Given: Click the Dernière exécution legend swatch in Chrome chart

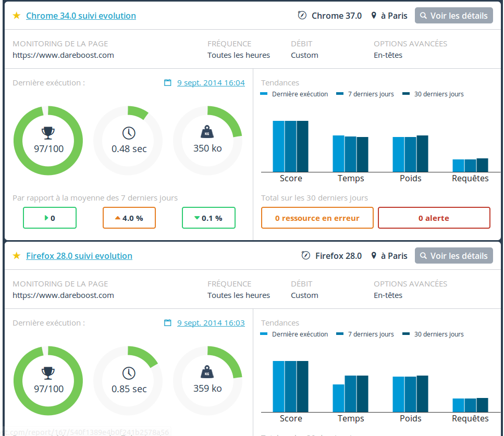Looking at the screenshot, I should [x=264, y=94].
